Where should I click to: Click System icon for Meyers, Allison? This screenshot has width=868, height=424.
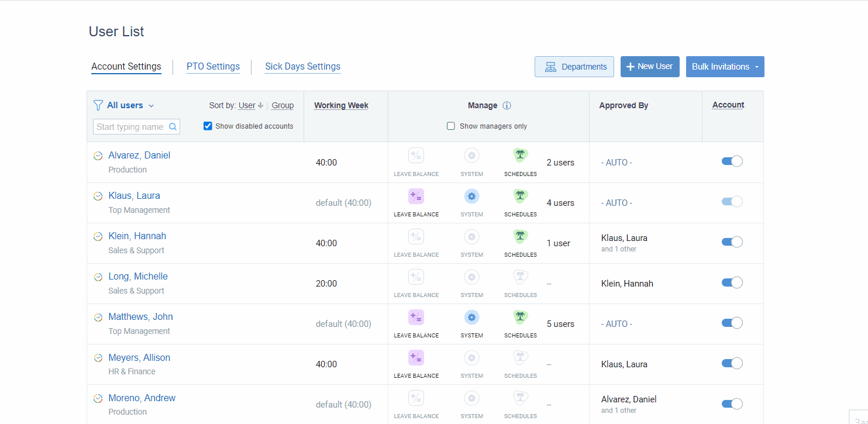pyautogui.click(x=472, y=357)
